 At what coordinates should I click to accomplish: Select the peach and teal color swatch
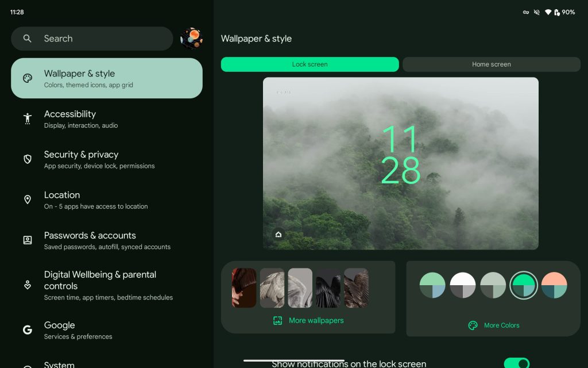(x=554, y=285)
